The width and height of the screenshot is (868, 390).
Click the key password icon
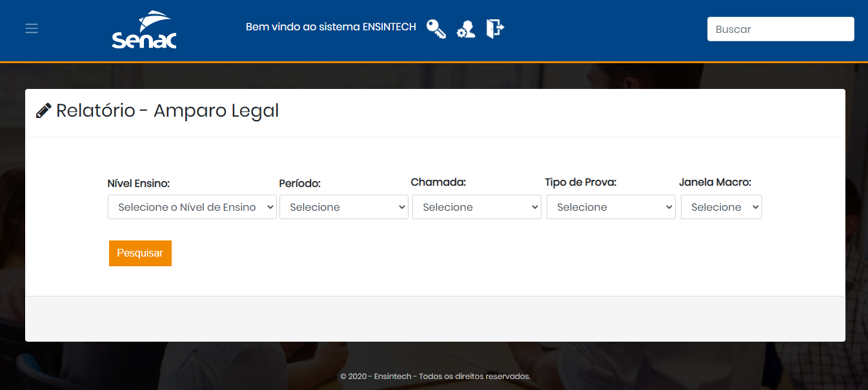click(436, 29)
